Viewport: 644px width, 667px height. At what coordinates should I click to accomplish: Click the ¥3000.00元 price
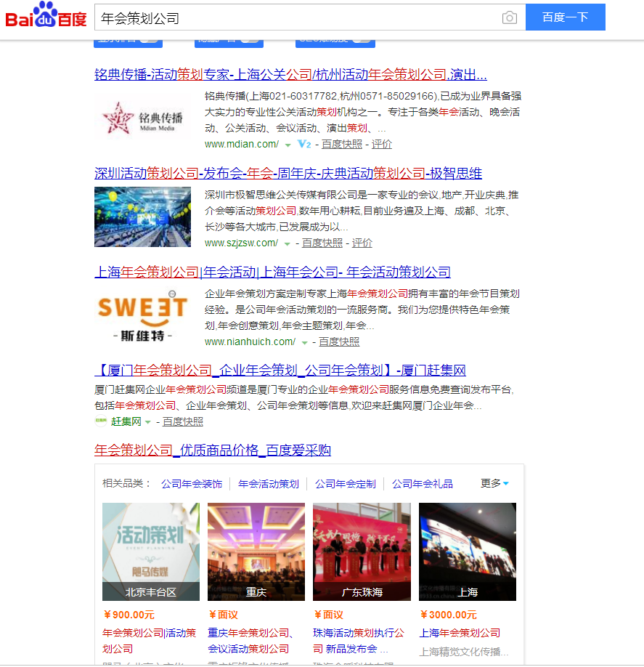[449, 615]
